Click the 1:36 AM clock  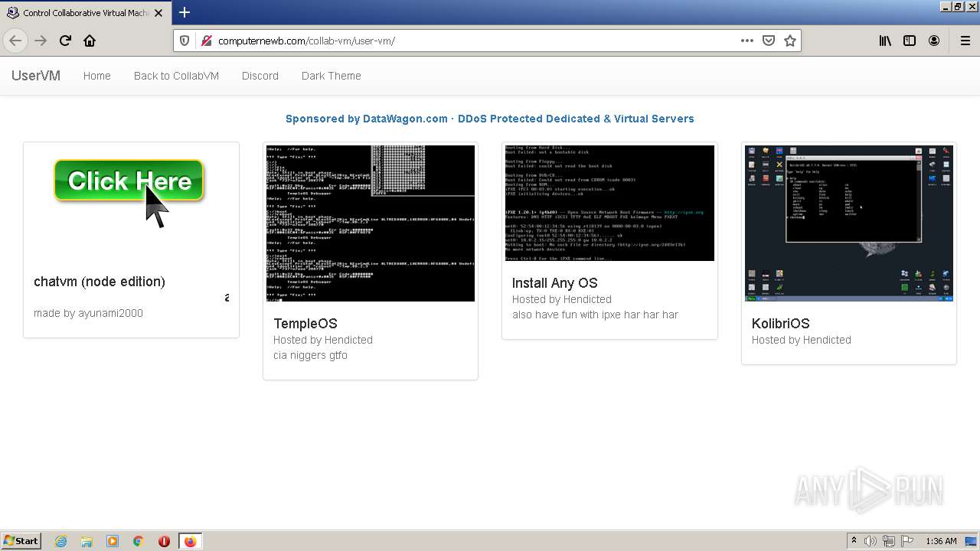point(941,541)
